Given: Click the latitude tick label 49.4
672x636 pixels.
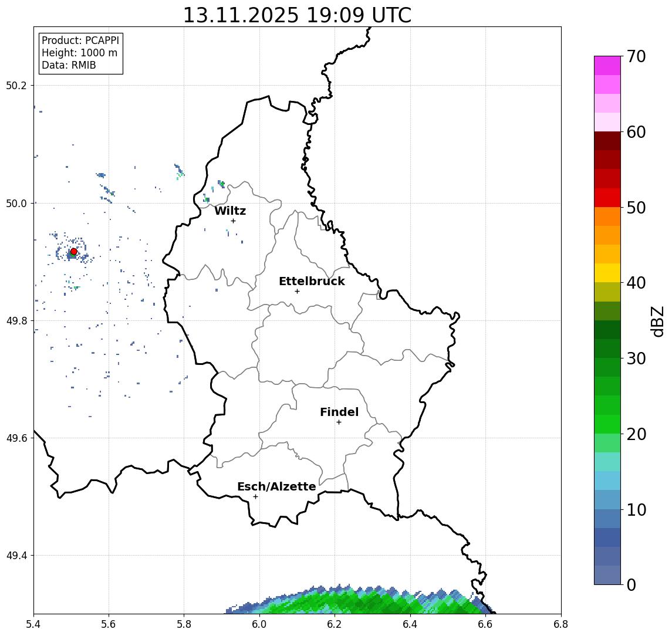Looking at the screenshot, I should tap(16, 556).
